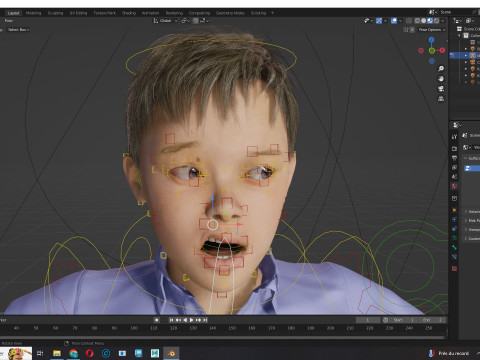Open the Bone Constraints properties tab

[x=454, y=257]
